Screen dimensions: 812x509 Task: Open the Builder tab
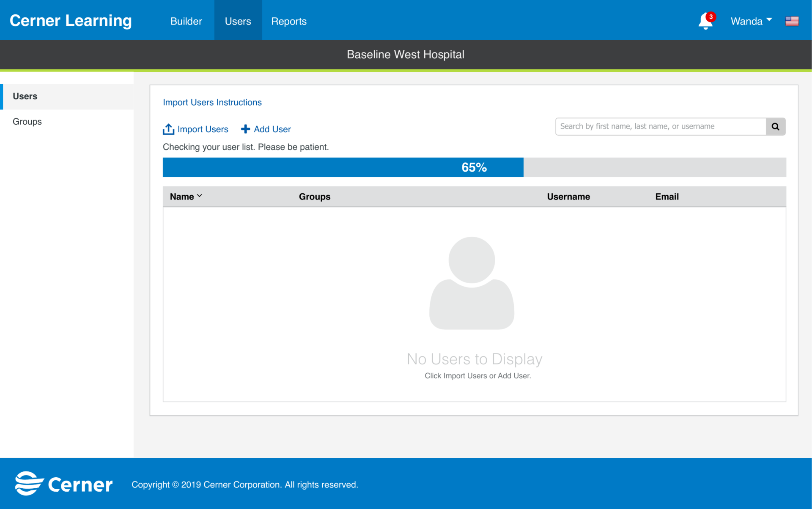click(x=186, y=21)
